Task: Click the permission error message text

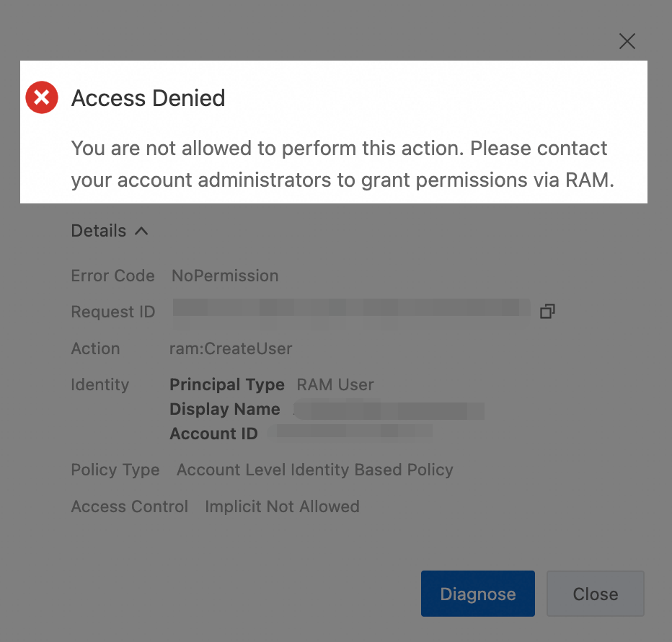Action: [x=342, y=164]
